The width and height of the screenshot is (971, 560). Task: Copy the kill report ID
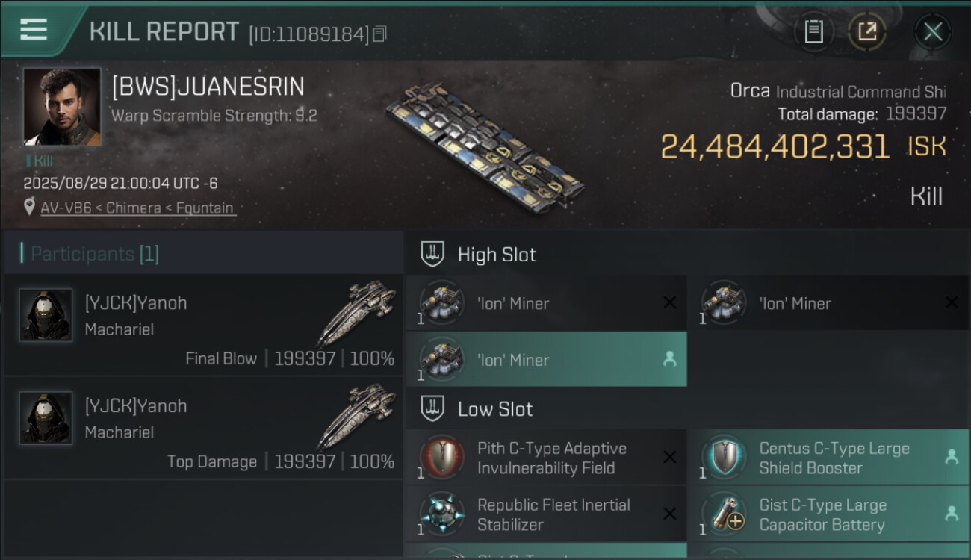click(380, 34)
